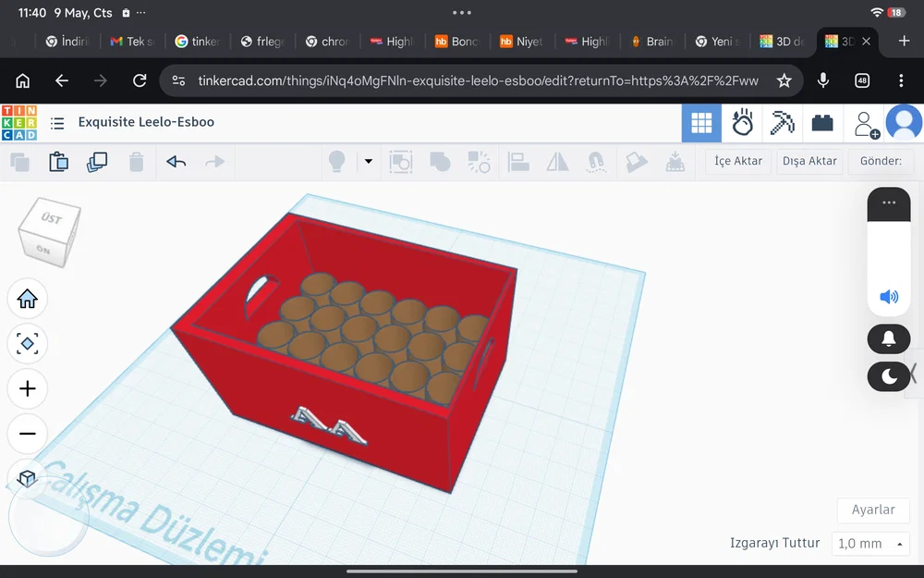Screen dimensions: 924x578
Task: Open the Ayarlar settings button
Action: 873,510
